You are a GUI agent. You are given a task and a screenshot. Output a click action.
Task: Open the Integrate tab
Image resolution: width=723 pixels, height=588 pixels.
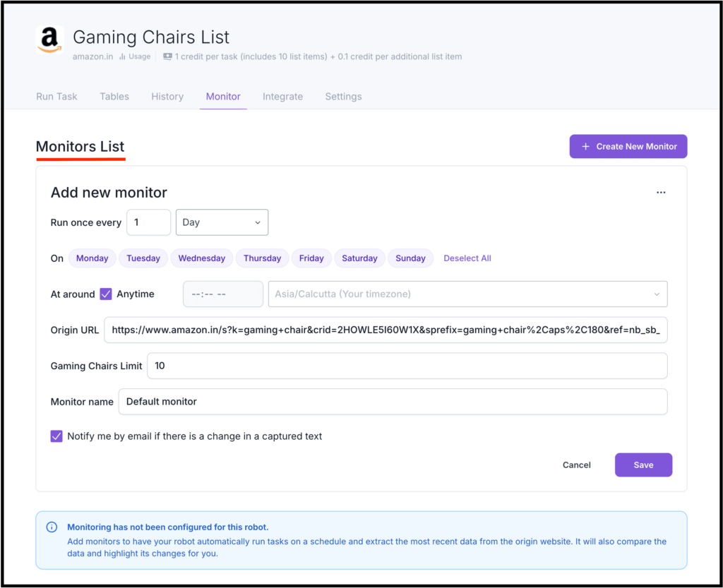[282, 96]
